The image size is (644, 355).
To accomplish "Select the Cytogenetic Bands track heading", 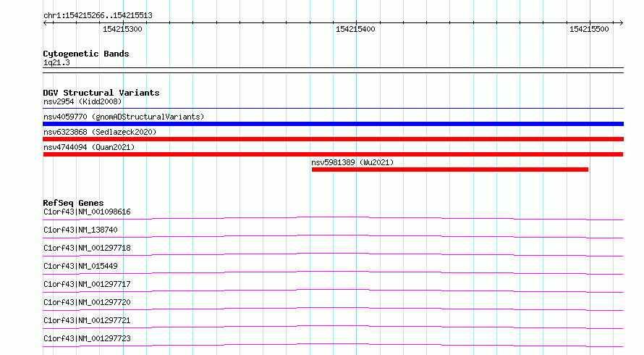I will tap(86, 54).
